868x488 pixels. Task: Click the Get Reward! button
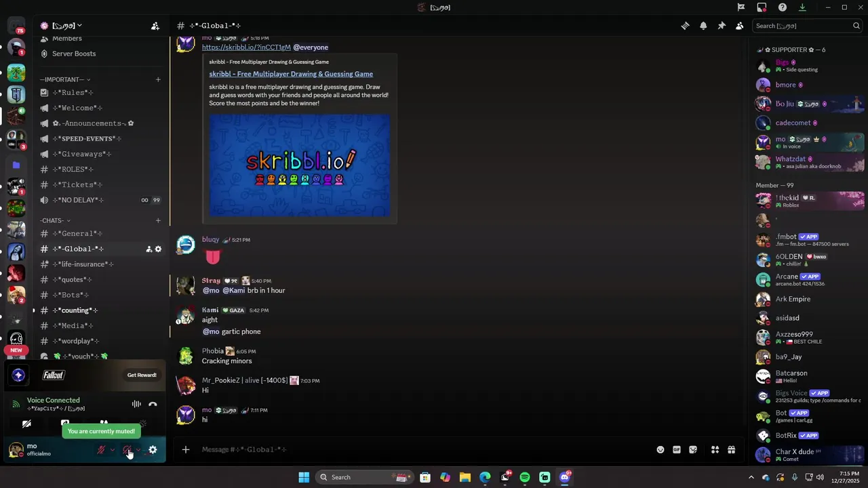point(142,375)
